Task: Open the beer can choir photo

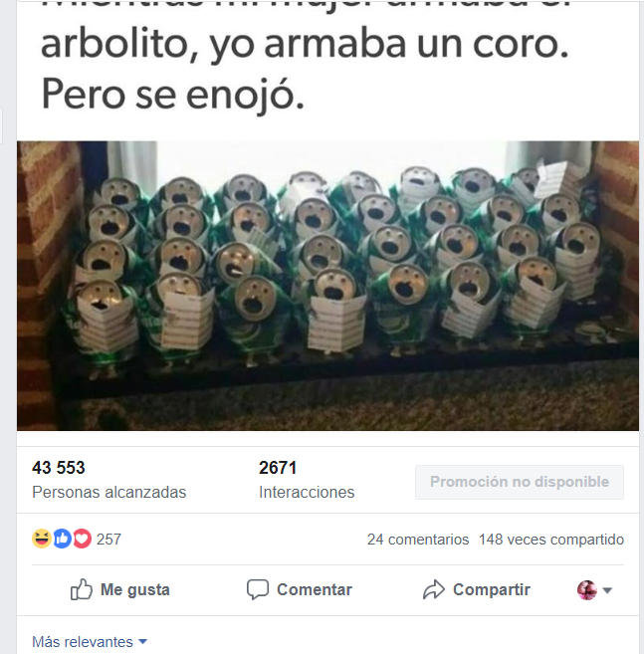Action: coord(327,286)
